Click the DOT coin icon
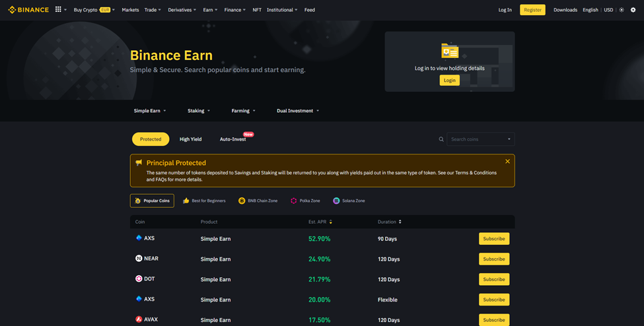644x326 pixels. pyautogui.click(x=139, y=278)
